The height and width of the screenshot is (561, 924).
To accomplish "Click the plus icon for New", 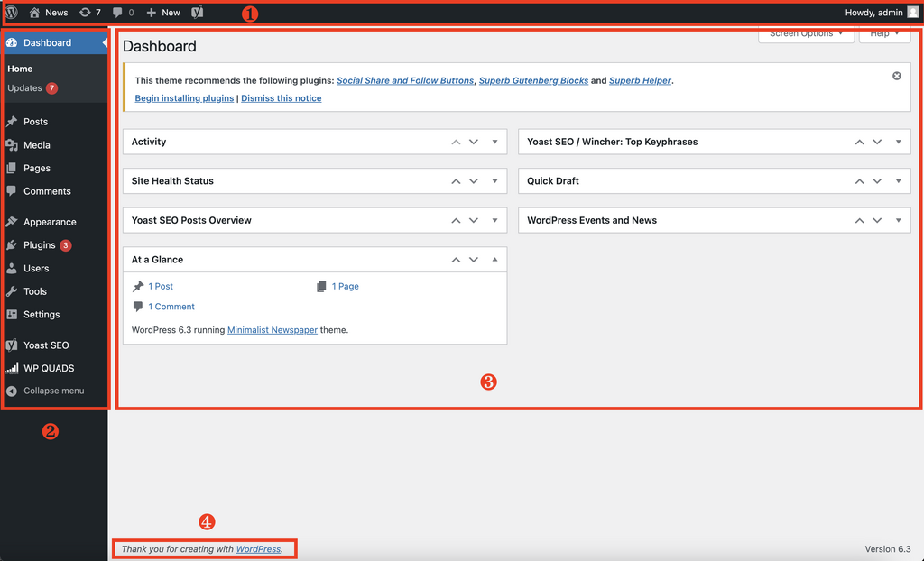I will click(x=152, y=13).
